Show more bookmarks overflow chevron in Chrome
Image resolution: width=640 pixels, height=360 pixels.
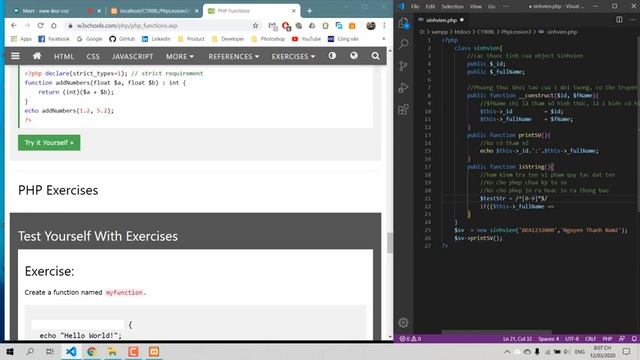384,39
